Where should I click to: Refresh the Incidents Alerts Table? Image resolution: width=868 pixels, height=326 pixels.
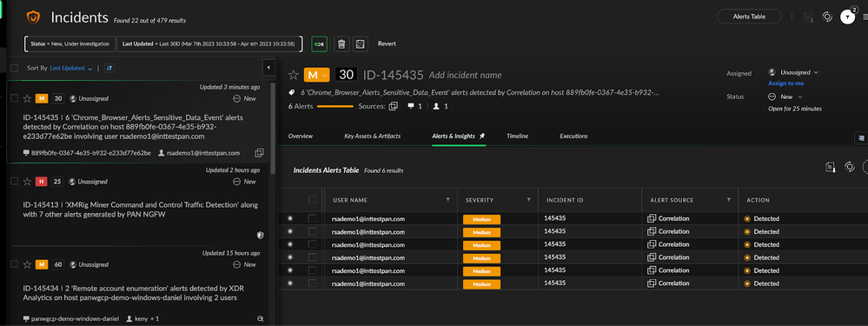coord(849,167)
